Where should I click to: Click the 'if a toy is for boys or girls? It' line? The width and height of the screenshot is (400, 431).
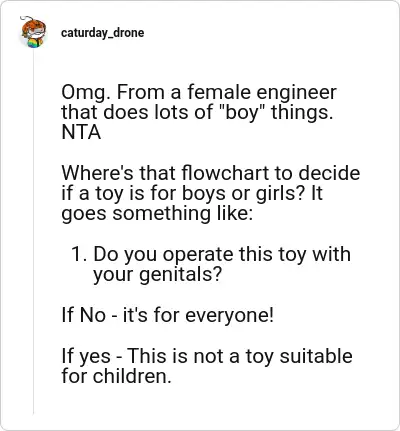[x=192, y=194]
